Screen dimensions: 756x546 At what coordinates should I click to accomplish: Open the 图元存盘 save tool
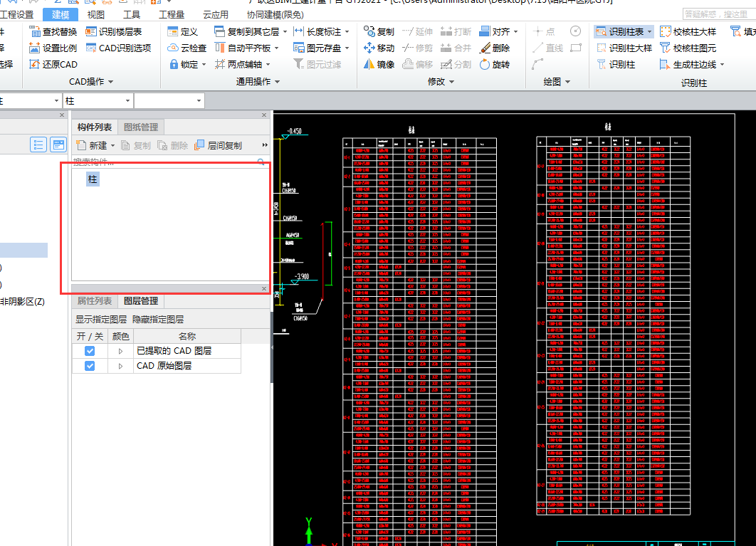(x=317, y=48)
